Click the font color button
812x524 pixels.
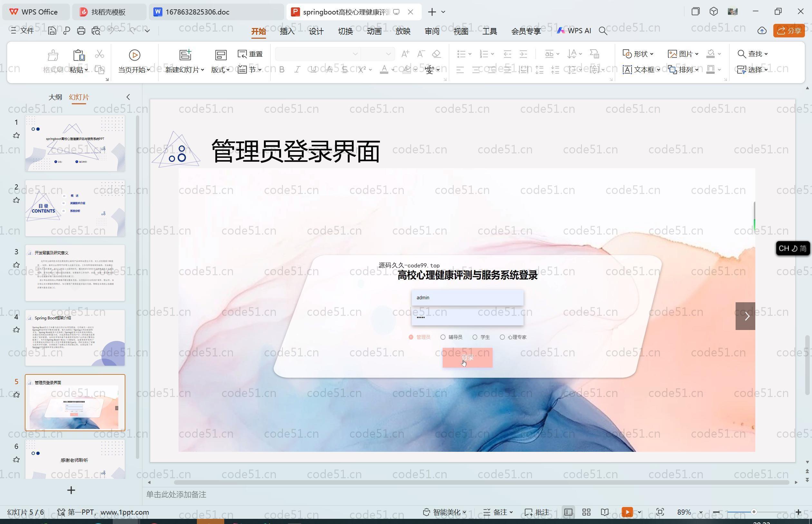coord(384,70)
